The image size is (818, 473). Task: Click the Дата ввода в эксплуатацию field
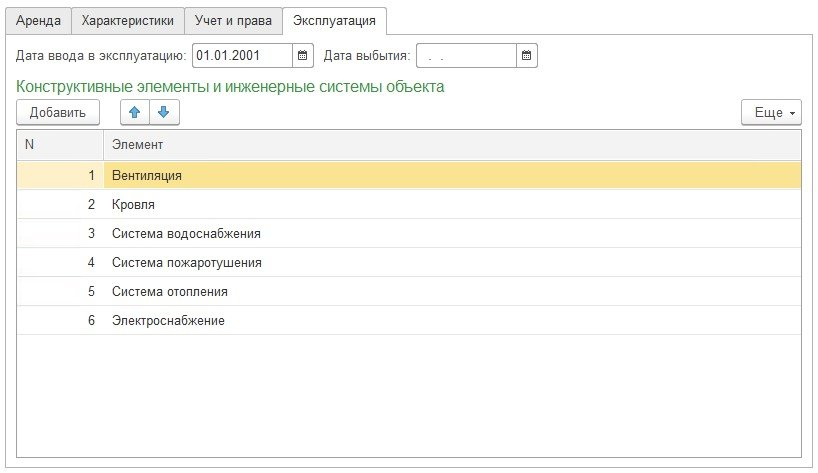coord(242,55)
